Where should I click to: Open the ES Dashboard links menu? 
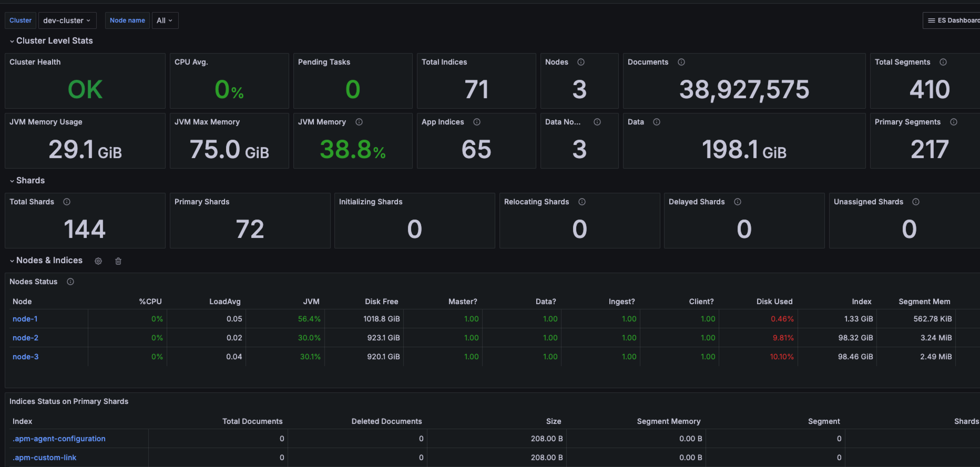tap(952, 20)
